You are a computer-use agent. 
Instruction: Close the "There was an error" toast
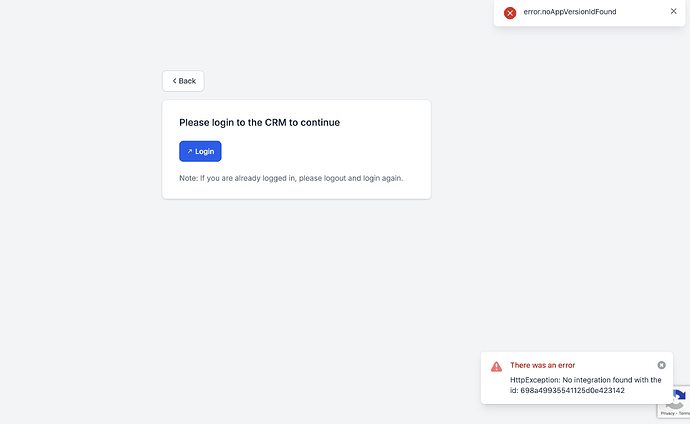(661, 365)
